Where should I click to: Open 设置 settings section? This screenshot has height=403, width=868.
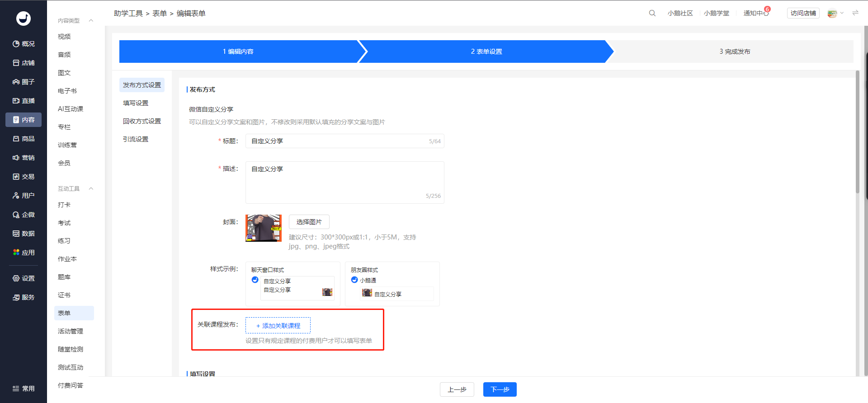(24, 278)
